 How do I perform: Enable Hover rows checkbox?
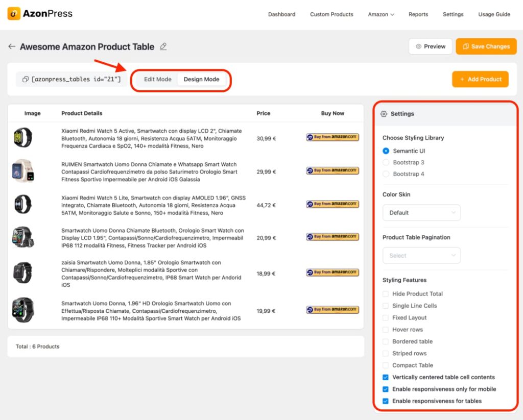pos(386,330)
